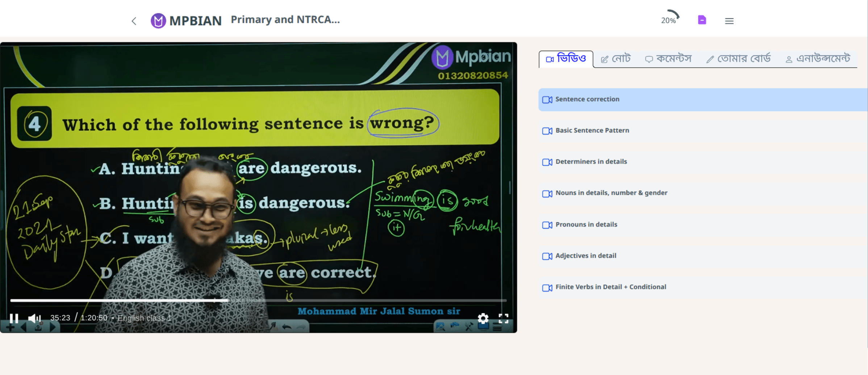868x375 pixels.
Task: Select the Finite Verbs in Detail + Conditional lesson
Action: tap(610, 287)
